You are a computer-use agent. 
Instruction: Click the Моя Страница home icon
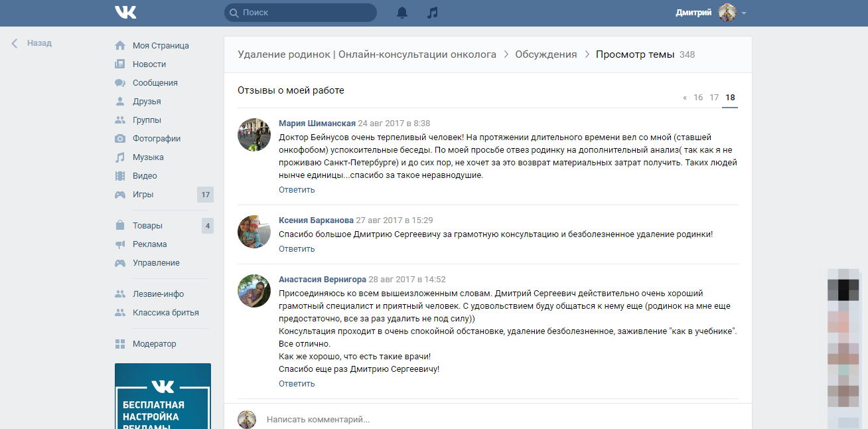point(120,46)
